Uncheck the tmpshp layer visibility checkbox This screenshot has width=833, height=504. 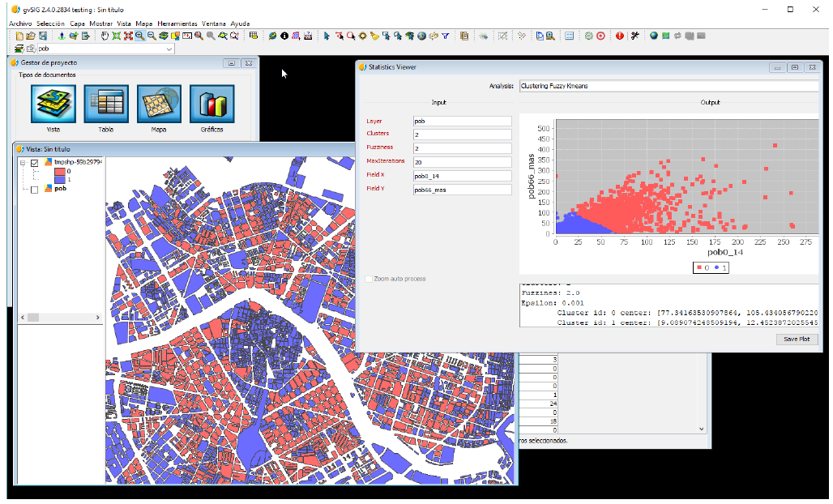pyautogui.click(x=35, y=163)
